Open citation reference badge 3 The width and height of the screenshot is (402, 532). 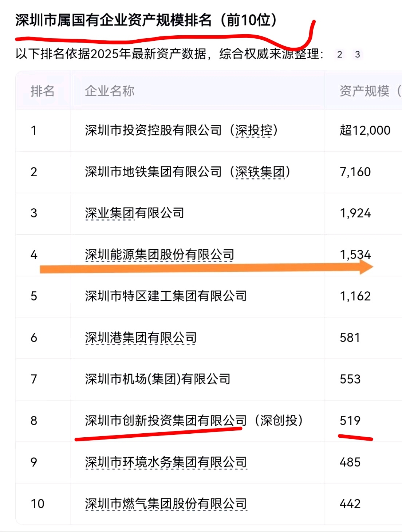tap(358, 55)
